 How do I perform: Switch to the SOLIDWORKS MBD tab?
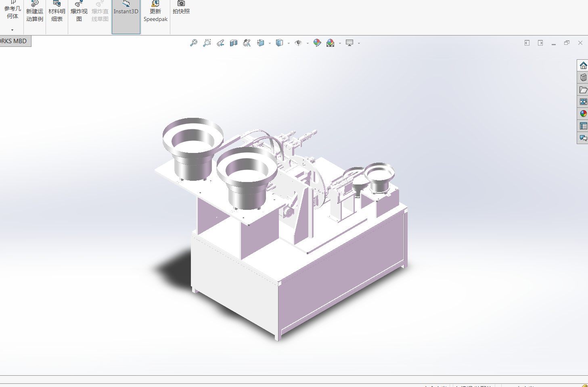point(15,41)
